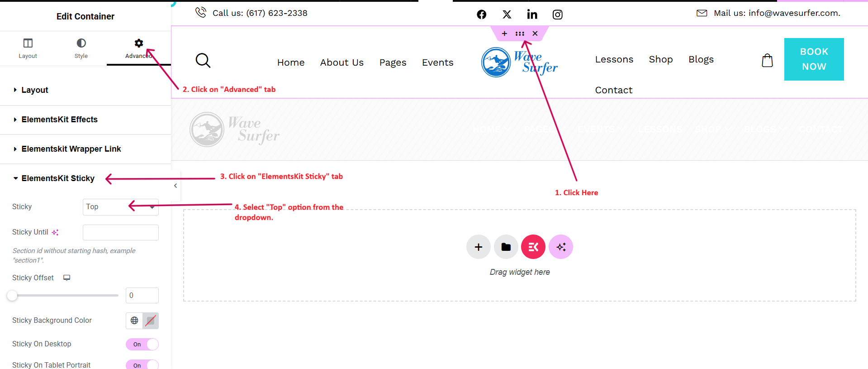This screenshot has width=868, height=369.
Task: Delete container with the X handle
Action: [x=535, y=34]
